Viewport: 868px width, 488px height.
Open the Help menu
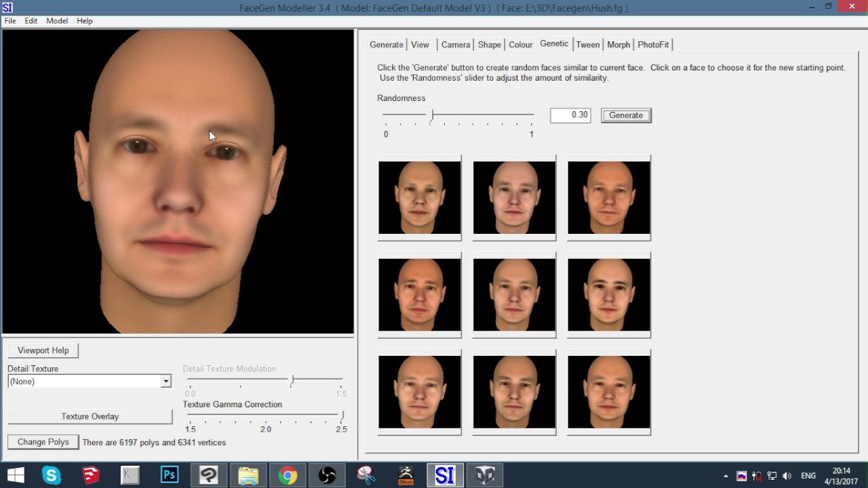pos(85,21)
